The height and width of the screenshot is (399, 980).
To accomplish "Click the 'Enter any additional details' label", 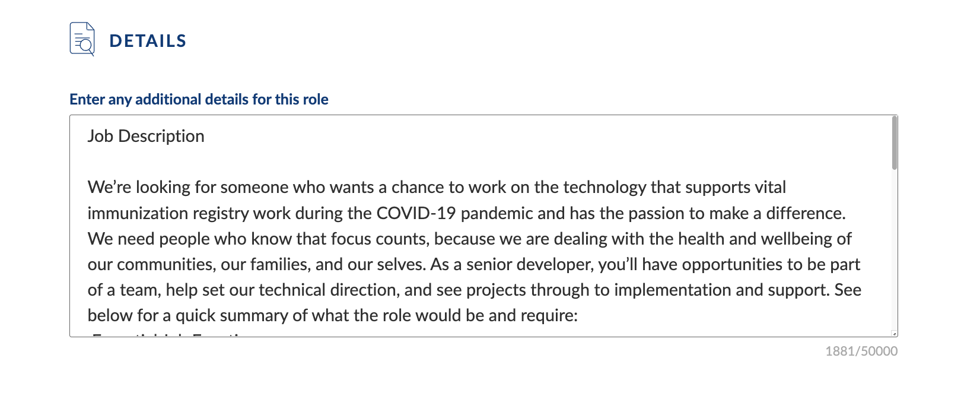I will pyautogui.click(x=199, y=99).
